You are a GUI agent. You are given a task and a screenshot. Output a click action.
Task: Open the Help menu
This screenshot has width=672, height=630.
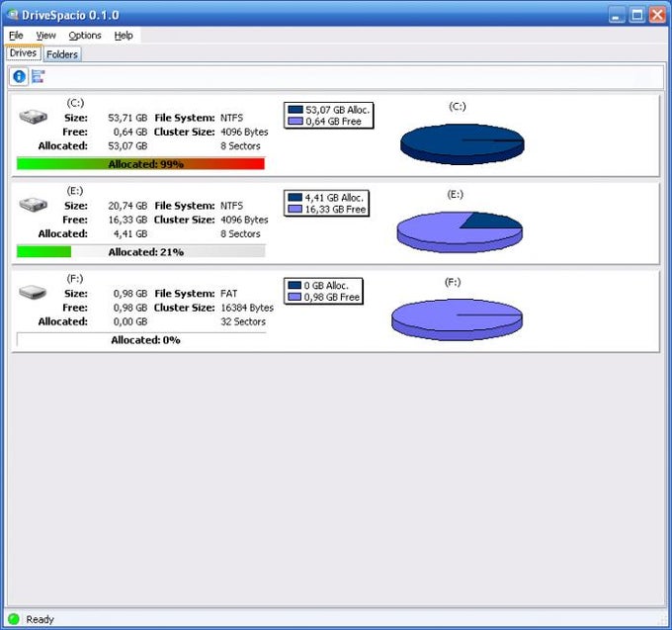point(124,36)
